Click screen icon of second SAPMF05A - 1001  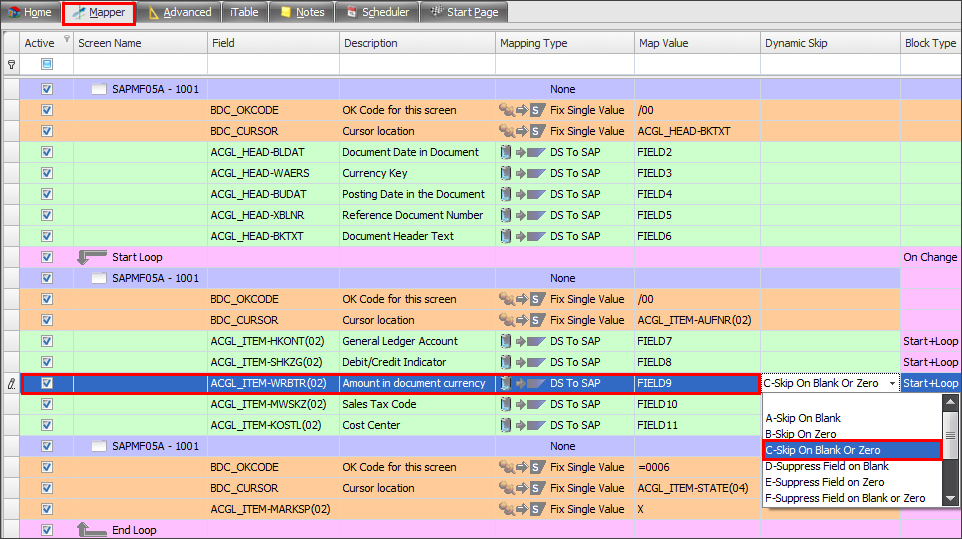coord(99,278)
